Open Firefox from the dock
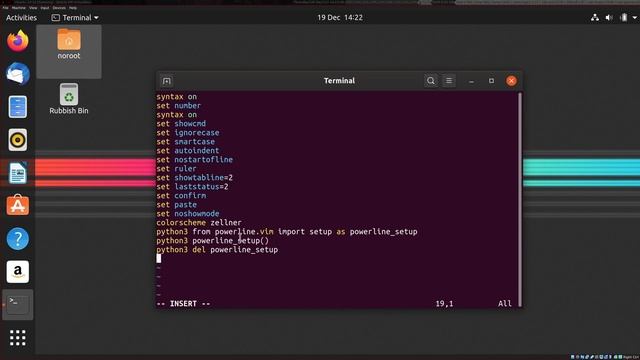640x360 pixels. [18, 41]
